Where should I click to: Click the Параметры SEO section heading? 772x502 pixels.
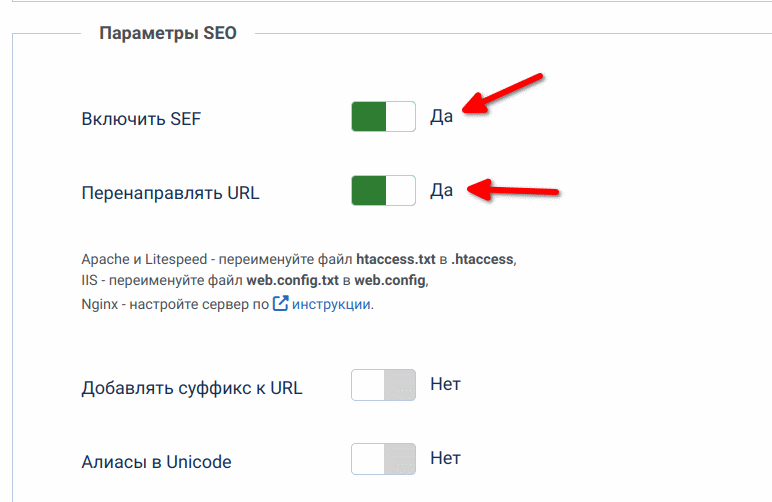168,33
